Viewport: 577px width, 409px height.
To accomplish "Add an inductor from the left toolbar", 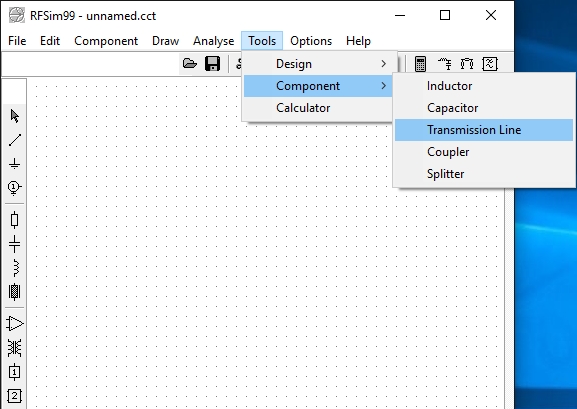I will pos(15,268).
